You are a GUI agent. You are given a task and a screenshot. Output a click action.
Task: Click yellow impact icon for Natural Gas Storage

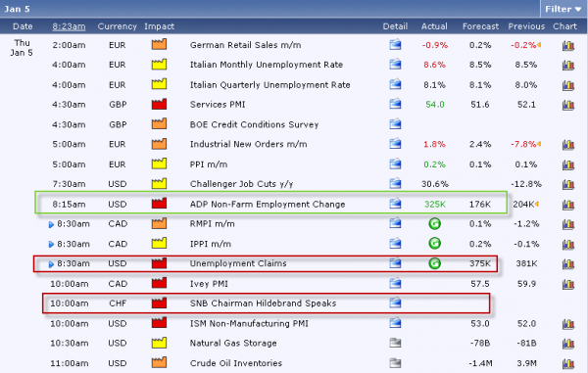point(159,343)
